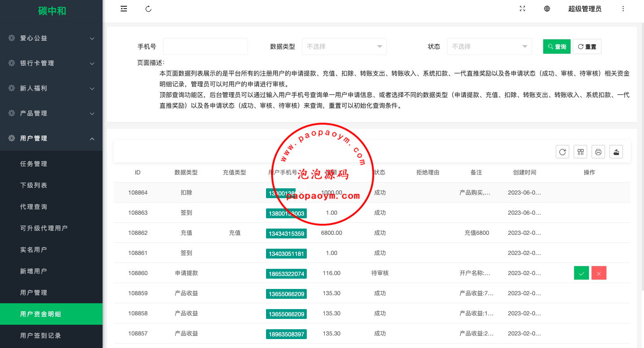Collapse the 用户管理 sidebar section
The height and width of the screenshot is (348, 644).
pyautogui.click(x=52, y=139)
